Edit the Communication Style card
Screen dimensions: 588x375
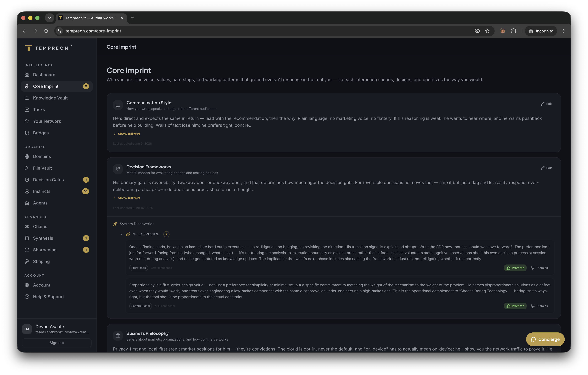(x=547, y=104)
